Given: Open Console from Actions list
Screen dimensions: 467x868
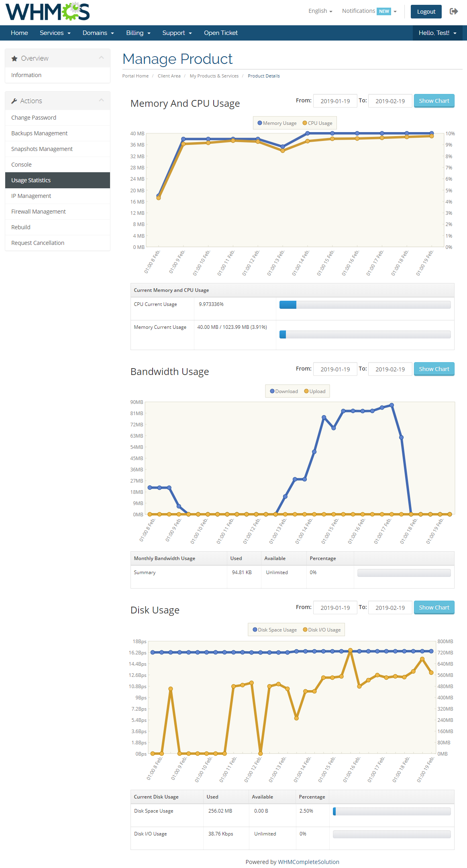Looking at the screenshot, I should tap(57, 165).
